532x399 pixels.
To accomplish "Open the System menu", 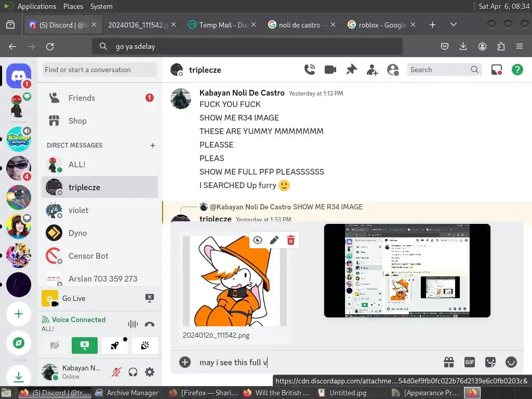I will [101, 6].
